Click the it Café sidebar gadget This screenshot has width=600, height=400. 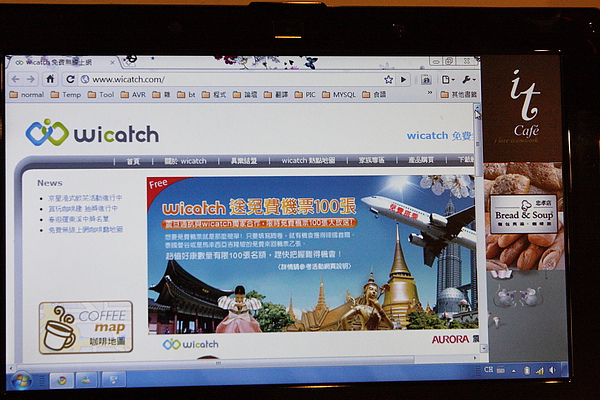point(522,108)
